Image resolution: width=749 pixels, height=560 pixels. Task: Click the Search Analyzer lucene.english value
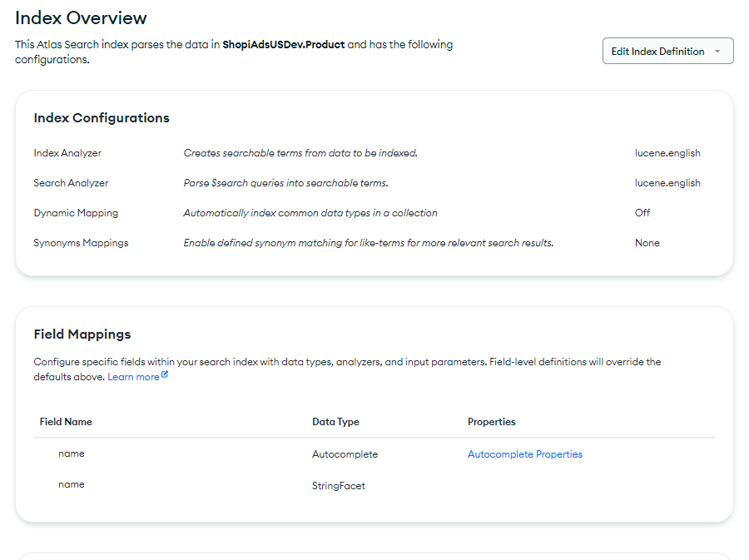(667, 183)
